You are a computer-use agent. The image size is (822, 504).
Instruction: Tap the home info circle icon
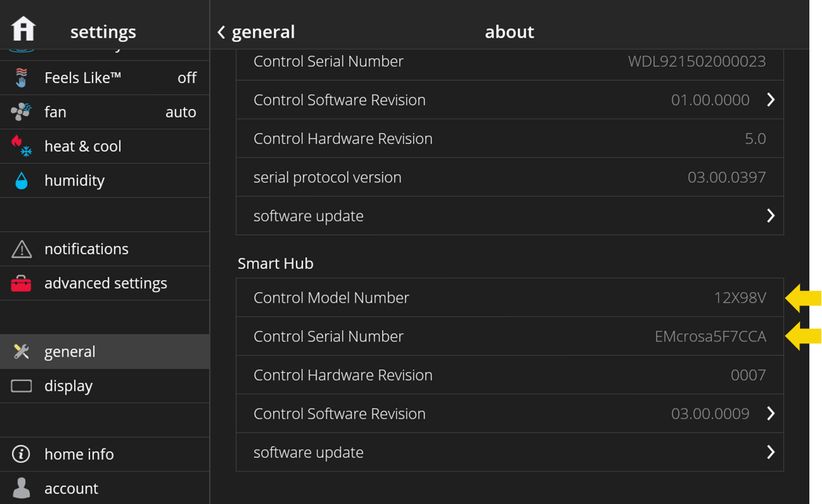(x=21, y=454)
